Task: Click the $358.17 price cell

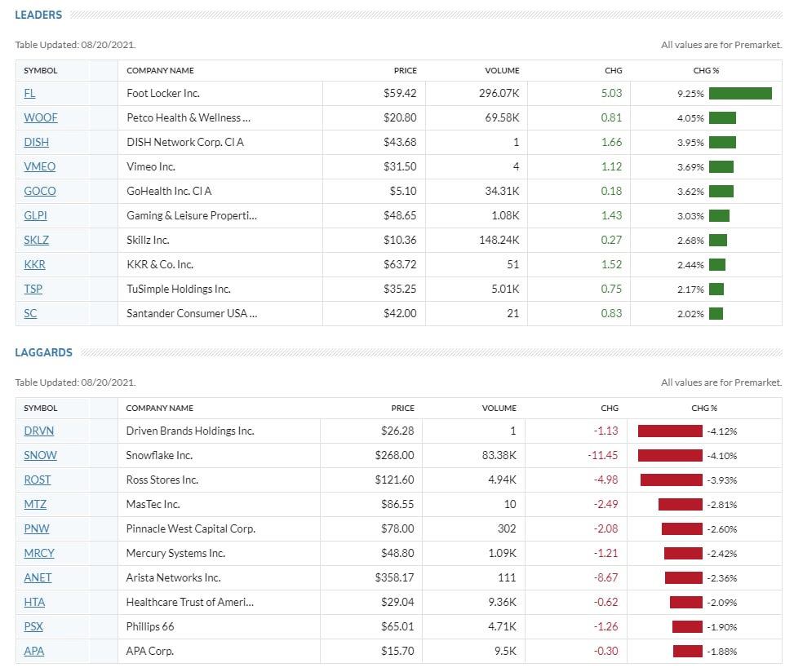Action: click(x=394, y=578)
